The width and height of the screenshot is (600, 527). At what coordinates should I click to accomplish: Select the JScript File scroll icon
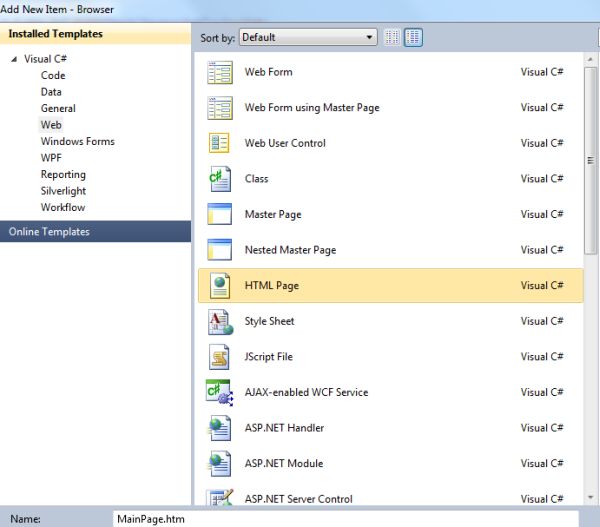tap(219, 357)
